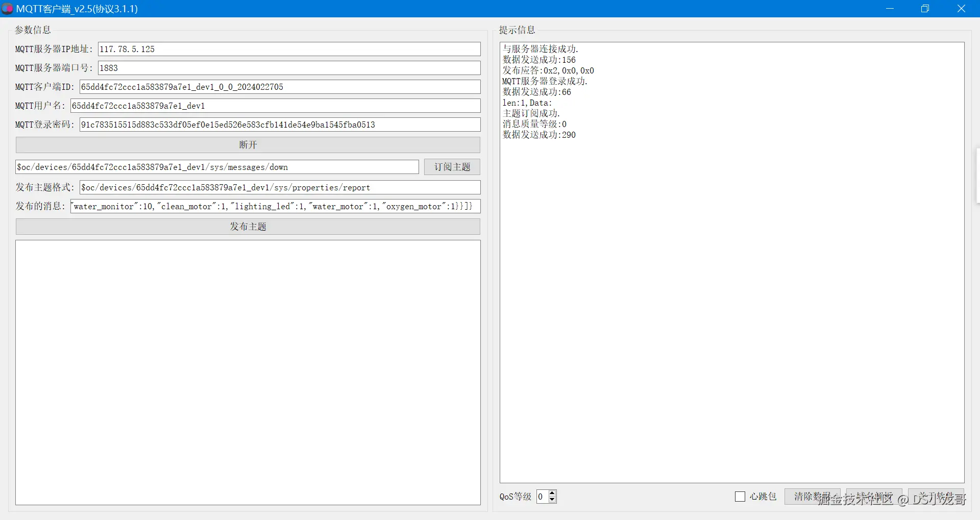Click the log line 主题订阅成功.
Viewport: 980px width, 520px height.
point(531,113)
